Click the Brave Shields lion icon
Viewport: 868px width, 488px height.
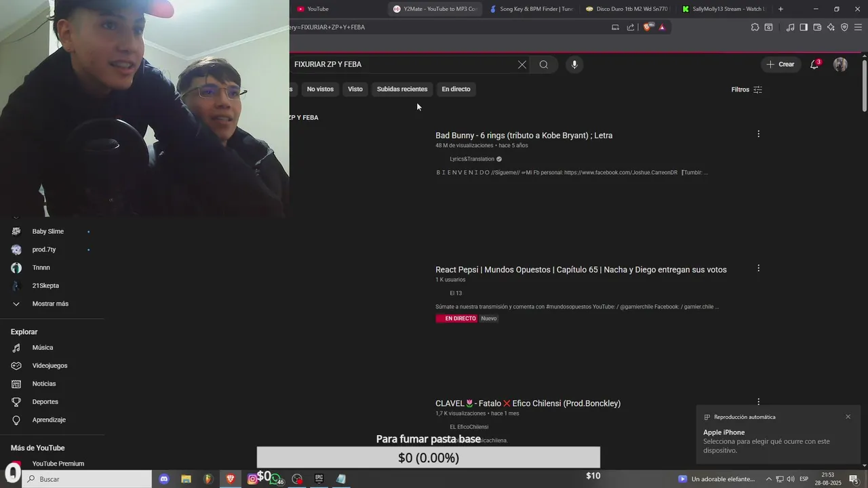646,27
